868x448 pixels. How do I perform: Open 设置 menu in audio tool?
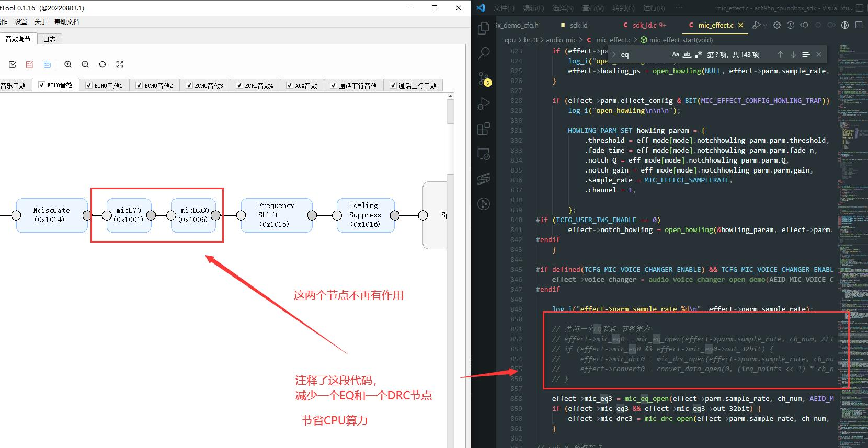pos(21,21)
